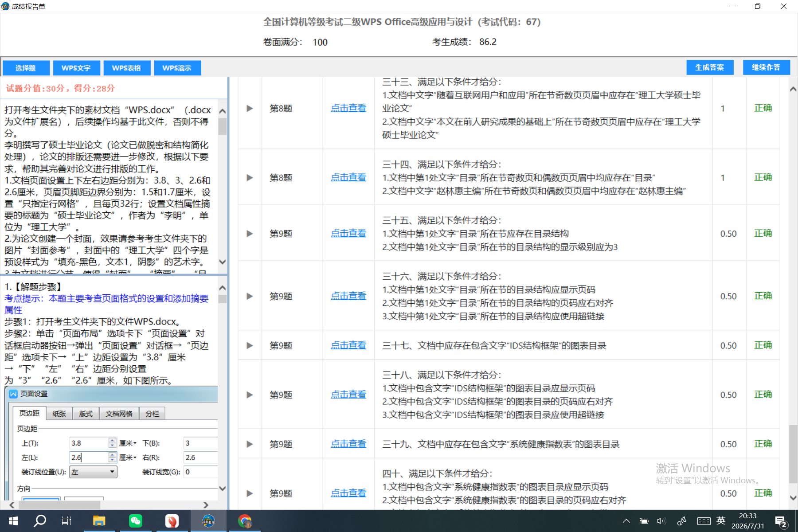Click the 解题步骤 panel's scroll-down arrow

click(x=223, y=489)
